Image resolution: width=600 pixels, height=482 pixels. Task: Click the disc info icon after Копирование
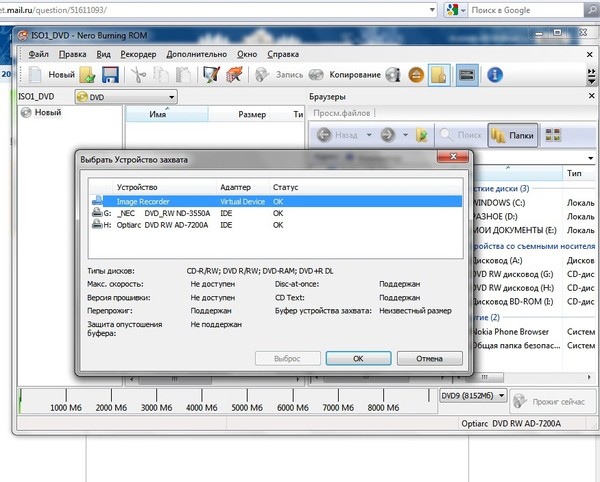[393, 75]
